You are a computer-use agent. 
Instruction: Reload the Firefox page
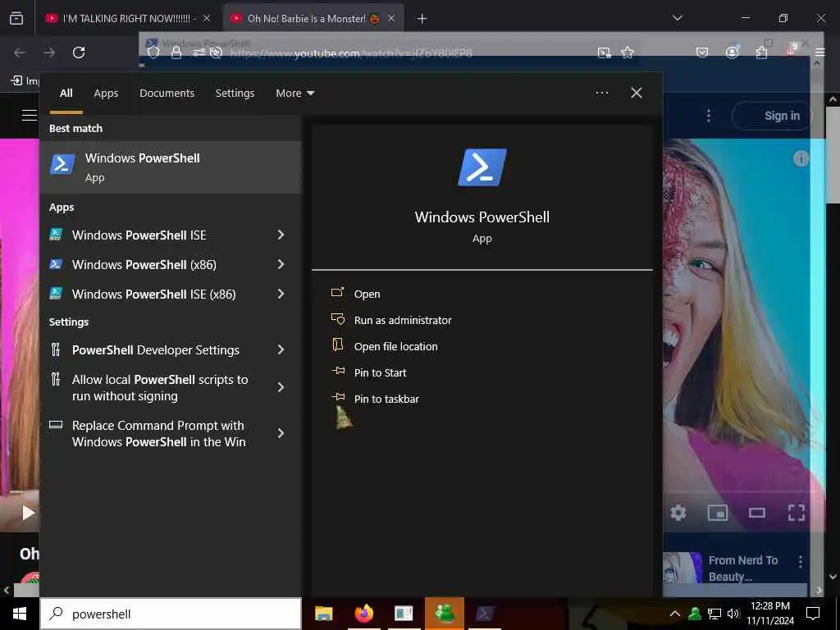pos(79,52)
